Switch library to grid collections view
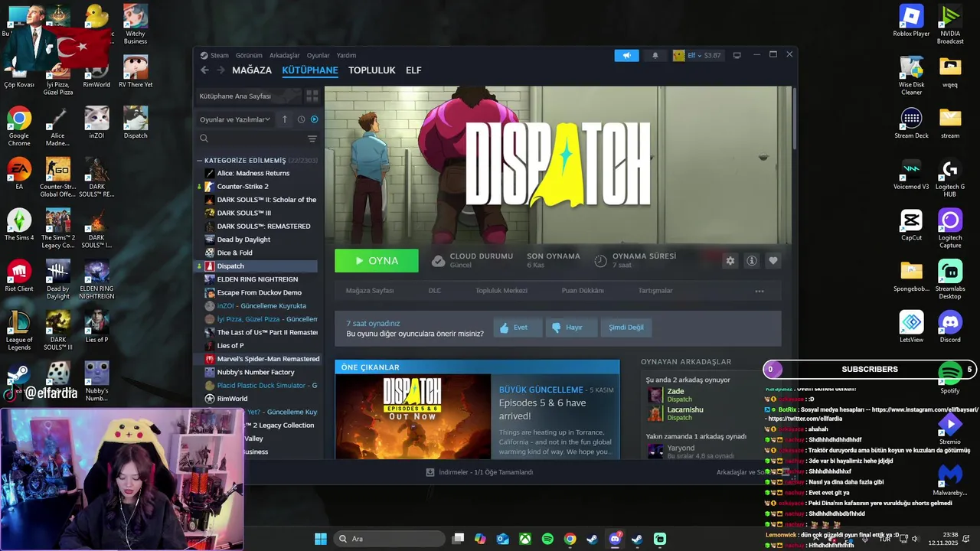This screenshot has width=980, height=551. (312, 96)
